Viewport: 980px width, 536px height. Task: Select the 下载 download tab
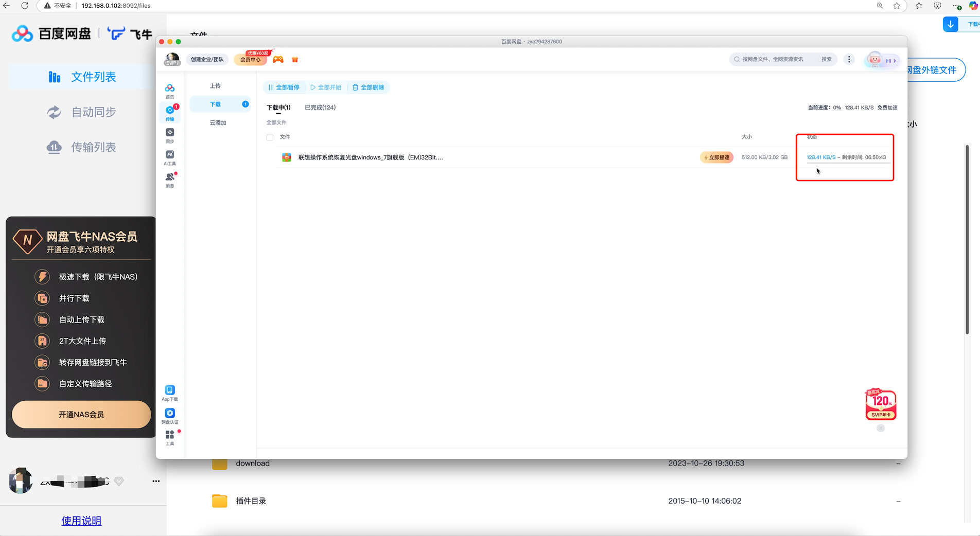pos(220,104)
